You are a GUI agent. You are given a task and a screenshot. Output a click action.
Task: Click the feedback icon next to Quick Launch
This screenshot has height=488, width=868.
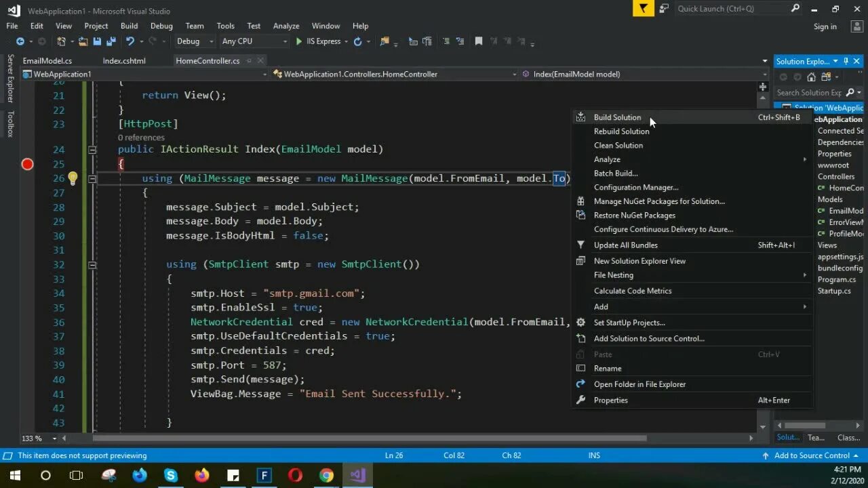point(663,9)
